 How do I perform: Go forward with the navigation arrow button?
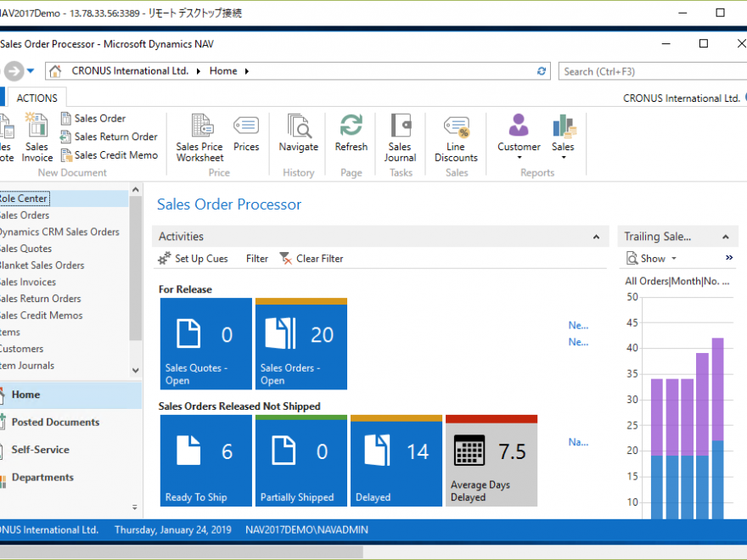[14, 71]
